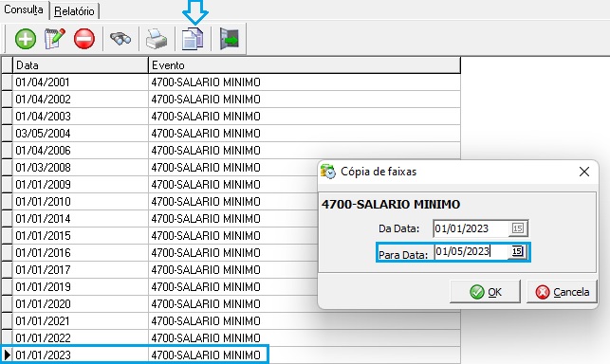Select the row dated 01/01/2022
The height and width of the screenshot is (364, 610).
pyautogui.click(x=231, y=338)
